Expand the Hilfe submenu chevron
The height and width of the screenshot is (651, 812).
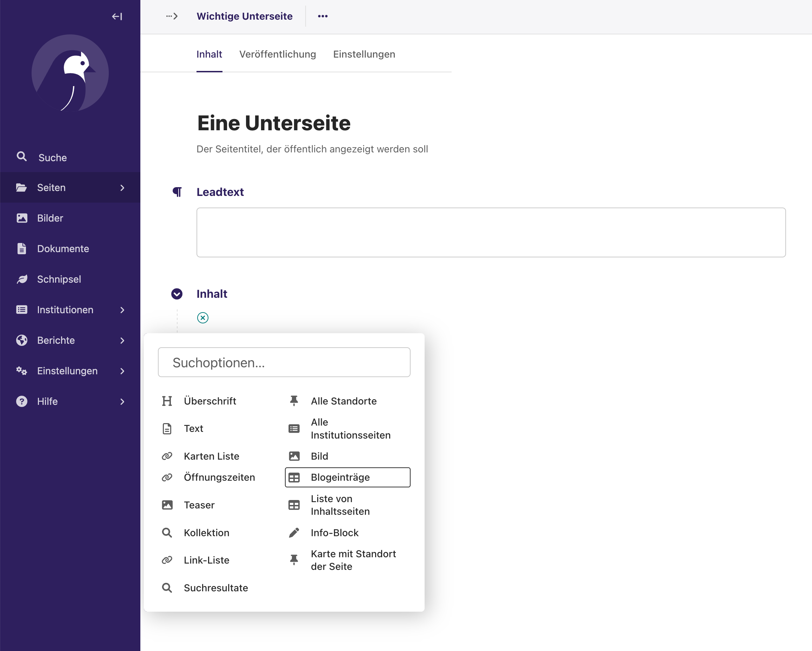122,401
